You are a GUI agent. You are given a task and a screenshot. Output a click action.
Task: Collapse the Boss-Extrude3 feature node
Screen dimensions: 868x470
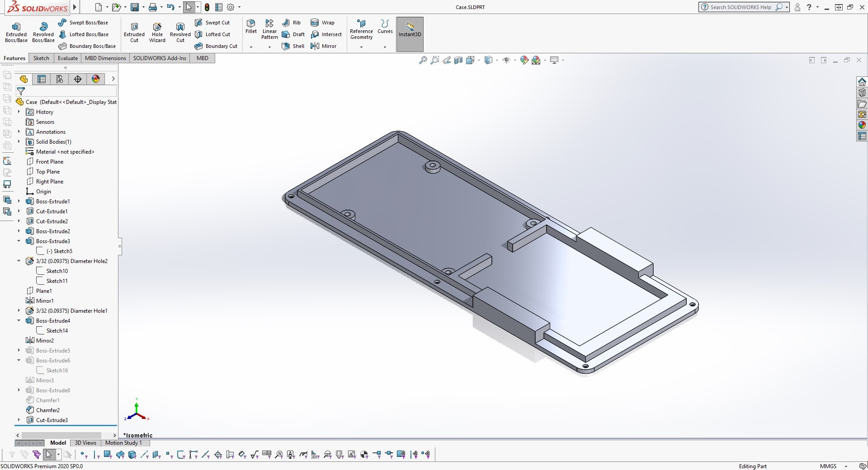pos(19,241)
